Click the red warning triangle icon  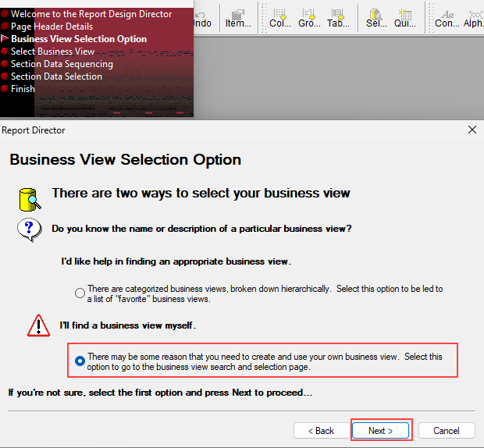point(38,325)
